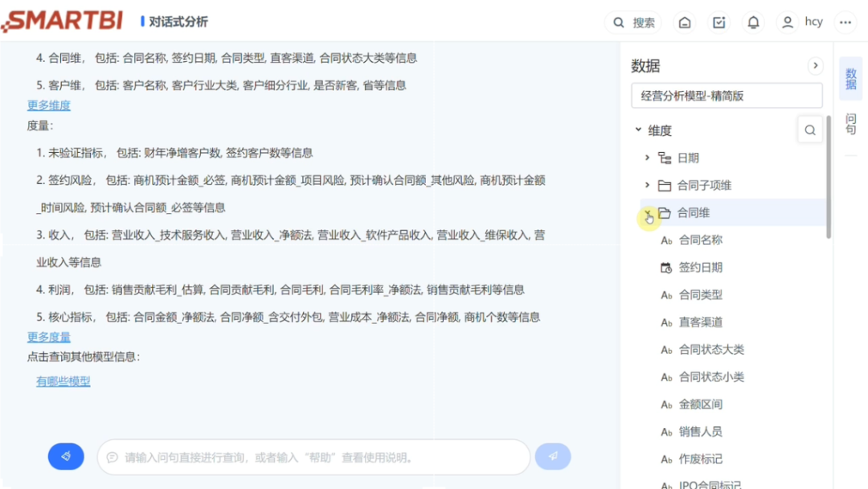This screenshot has width=868, height=489.
Task: Click the 有哪些模型 link
Action: (63, 383)
